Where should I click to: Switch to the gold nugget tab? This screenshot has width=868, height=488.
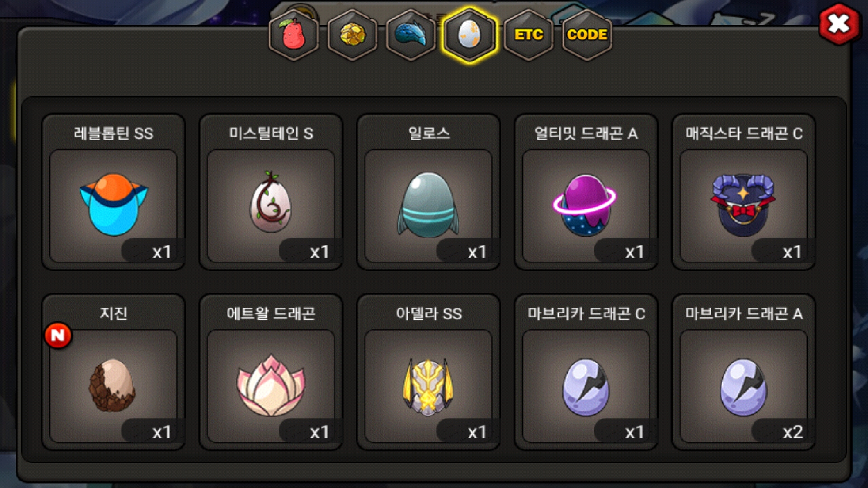352,35
